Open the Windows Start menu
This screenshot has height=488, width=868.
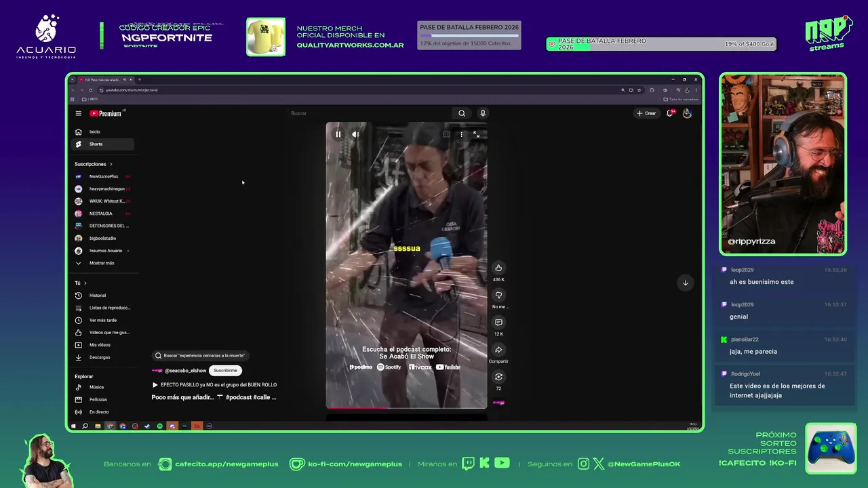point(73,426)
